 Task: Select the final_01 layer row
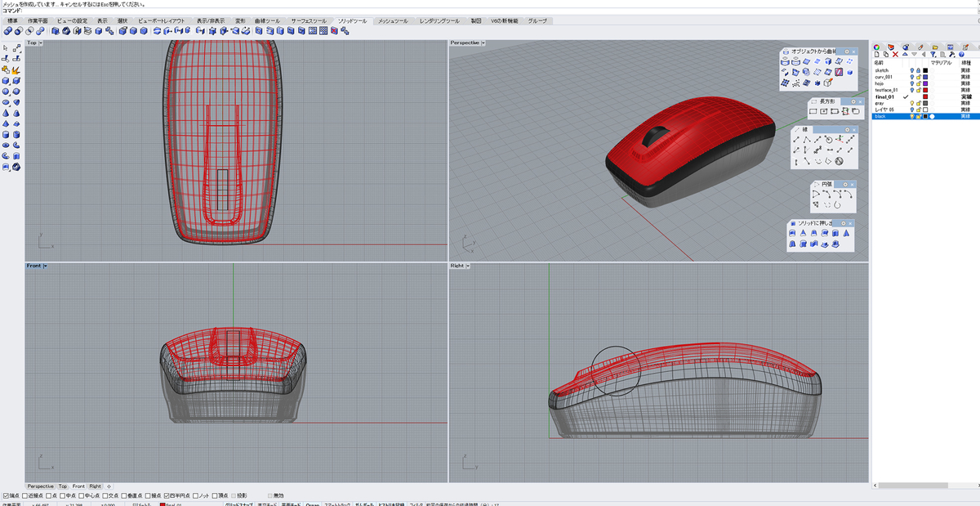924,96
